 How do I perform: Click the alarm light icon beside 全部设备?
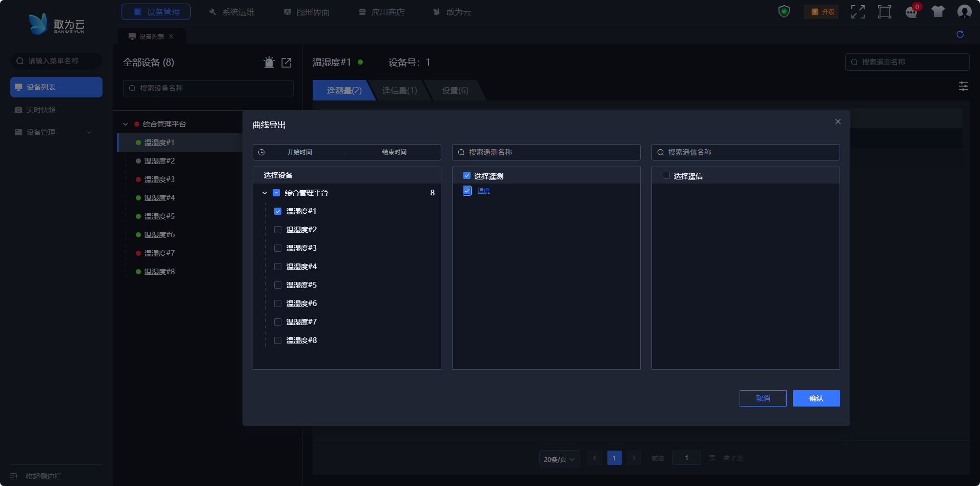(x=269, y=62)
